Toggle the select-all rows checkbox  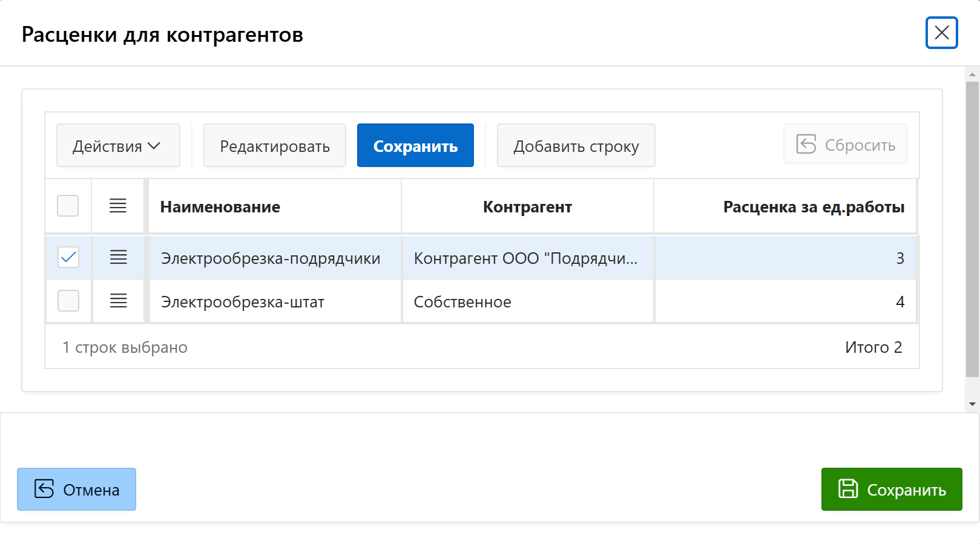tap(68, 206)
